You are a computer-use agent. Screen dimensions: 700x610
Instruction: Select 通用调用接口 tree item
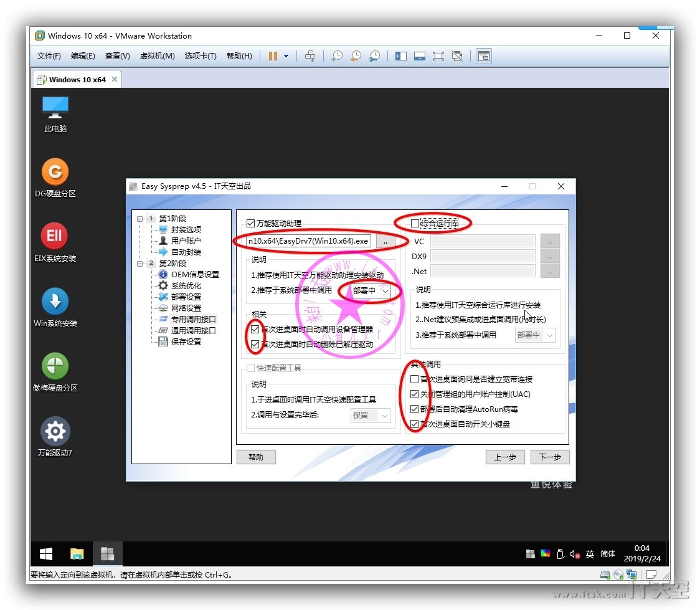193,330
